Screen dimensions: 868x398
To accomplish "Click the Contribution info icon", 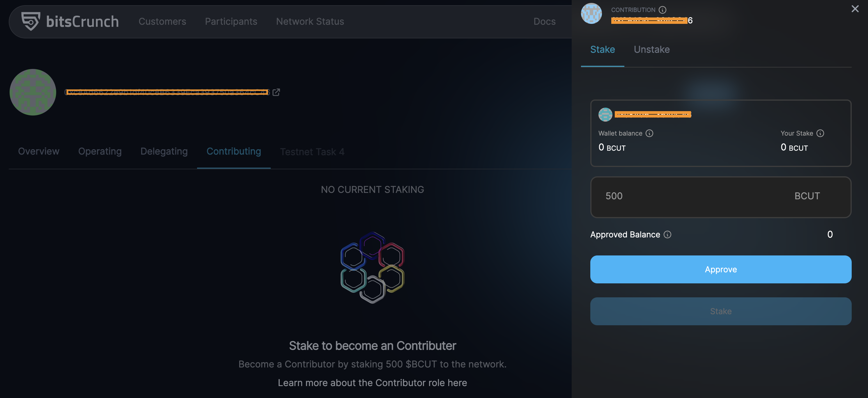I will click(662, 10).
